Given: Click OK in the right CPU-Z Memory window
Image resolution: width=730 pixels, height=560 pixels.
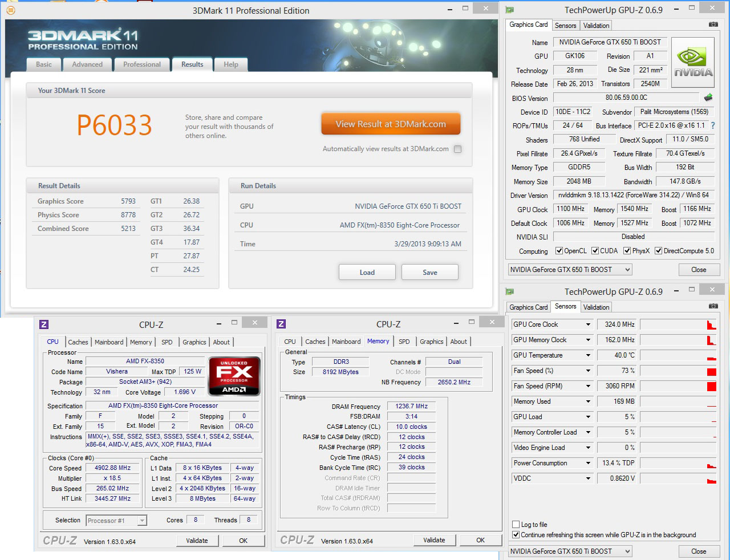Looking at the screenshot, I should (x=481, y=540).
